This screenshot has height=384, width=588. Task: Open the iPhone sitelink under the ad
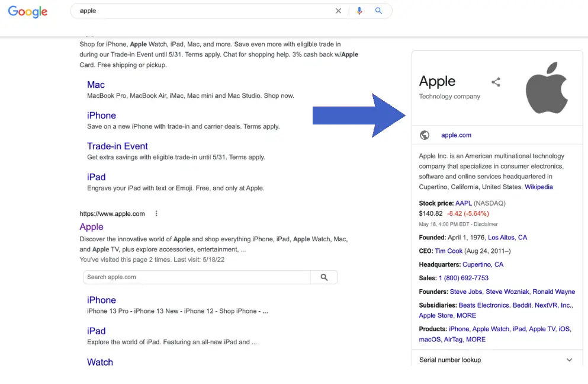[x=101, y=116]
